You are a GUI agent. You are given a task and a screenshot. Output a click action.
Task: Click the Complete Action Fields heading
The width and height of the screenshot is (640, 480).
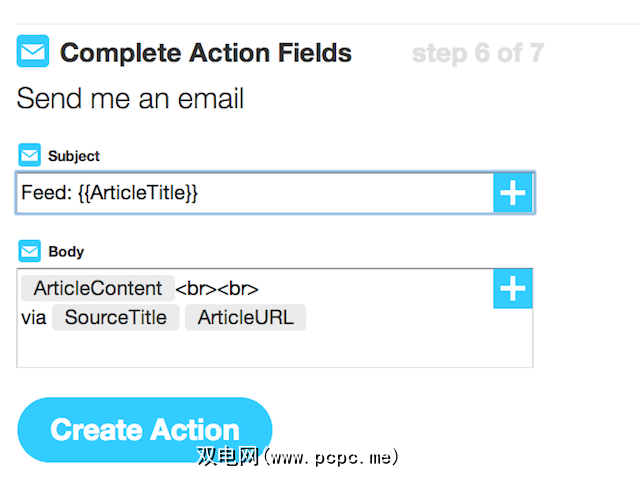(206, 52)
